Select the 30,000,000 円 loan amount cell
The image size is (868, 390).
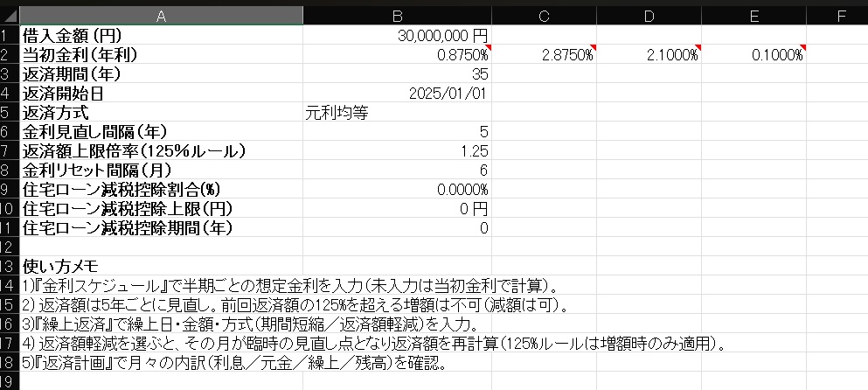[x=397, y=36]
